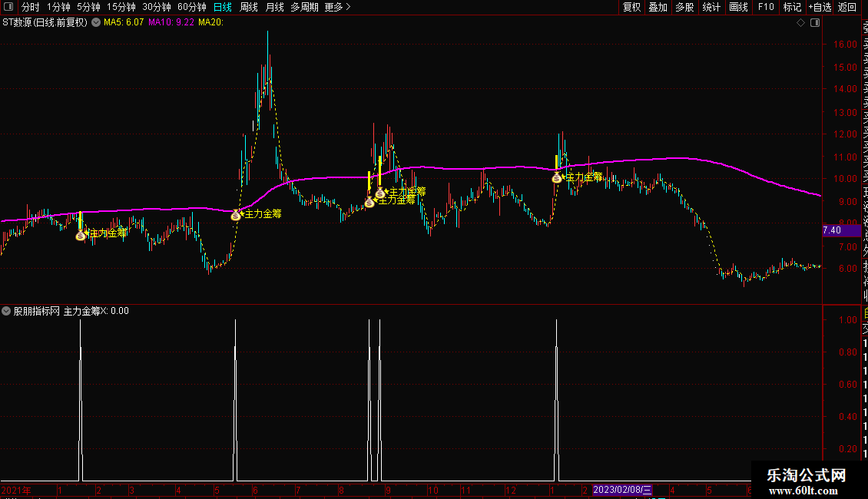The image size is (868, 499).
Task: Toggle the right side panel icon in chart
Action: [x=815, y=23]
